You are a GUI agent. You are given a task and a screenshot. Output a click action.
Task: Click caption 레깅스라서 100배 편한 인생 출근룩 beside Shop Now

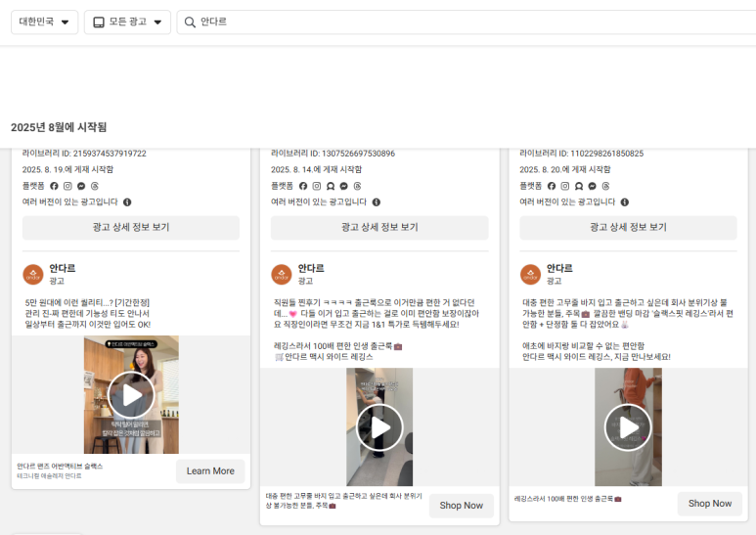click(568, 499)
